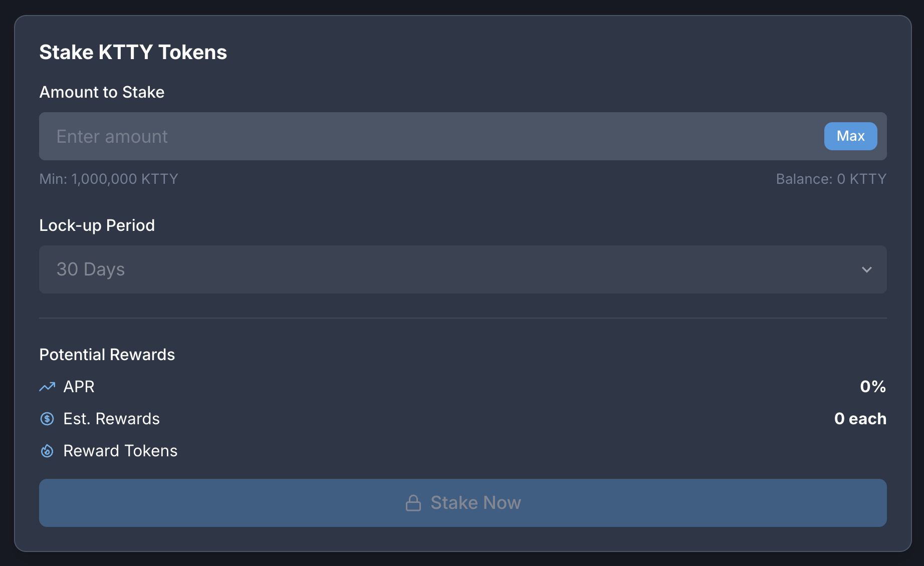
Task: Click the padlock icon on Stake Now
Action: [x=413, y=502]
